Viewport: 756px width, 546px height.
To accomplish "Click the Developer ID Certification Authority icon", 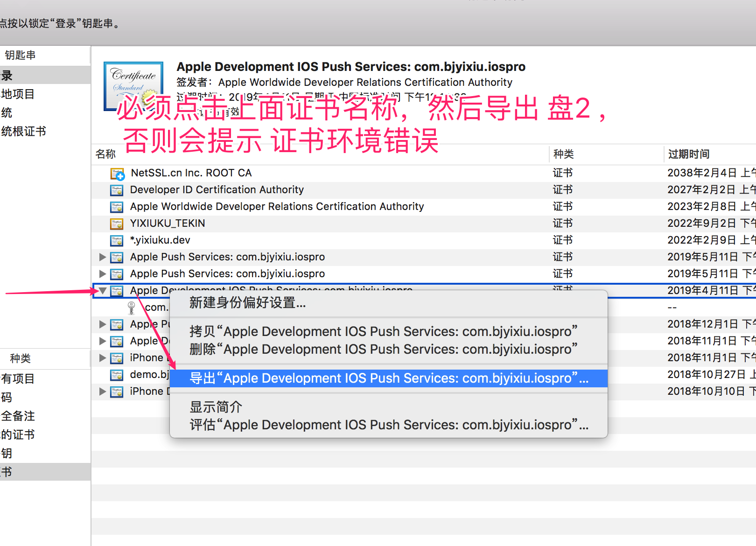I will [117, 190].
